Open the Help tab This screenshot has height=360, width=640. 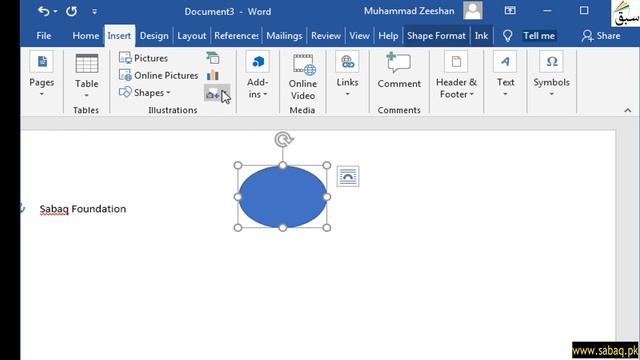(388, 36)
